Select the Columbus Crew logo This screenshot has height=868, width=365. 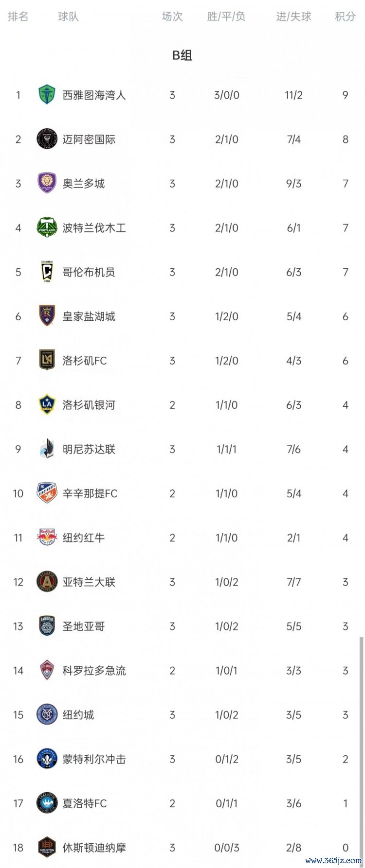coord(47,272)
